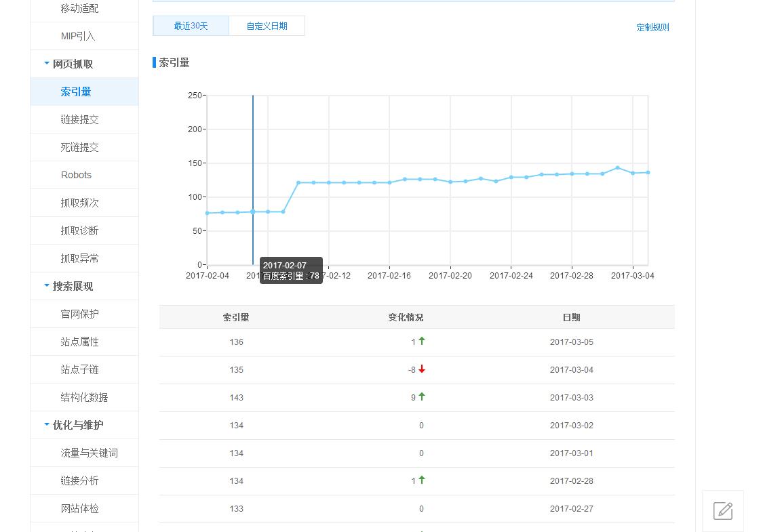Click red down arrow in 2017-03-04 row

pos(422,369)
